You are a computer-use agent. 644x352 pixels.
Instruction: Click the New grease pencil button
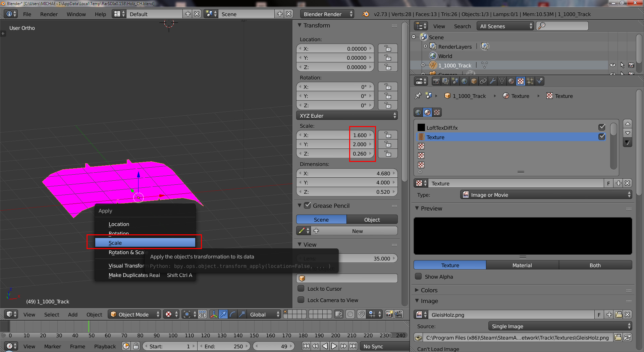(357, 231)
